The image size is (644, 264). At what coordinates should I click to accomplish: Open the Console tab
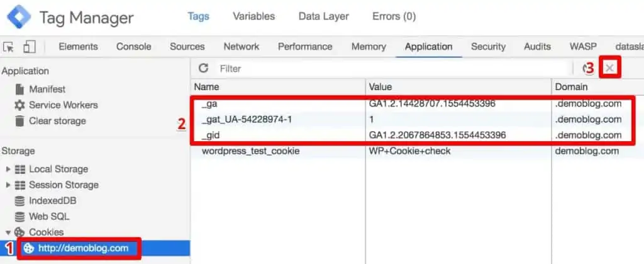coord(133,47)
